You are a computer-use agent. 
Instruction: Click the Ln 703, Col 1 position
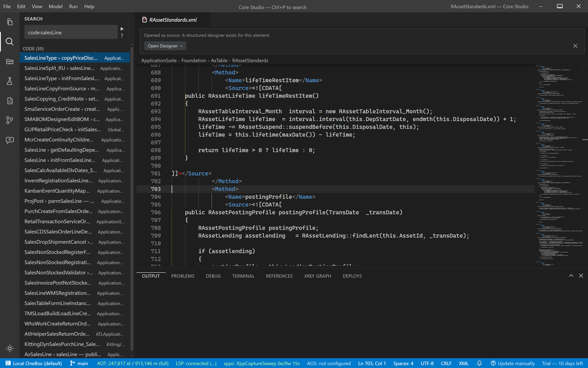coord(372,363)
